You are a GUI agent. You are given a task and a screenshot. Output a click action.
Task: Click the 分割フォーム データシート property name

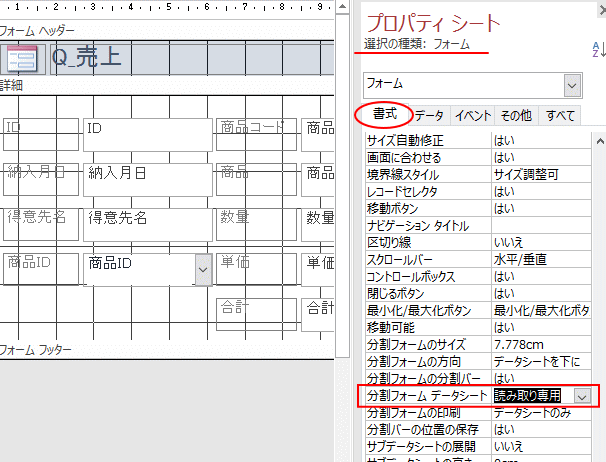pos(427,396)
